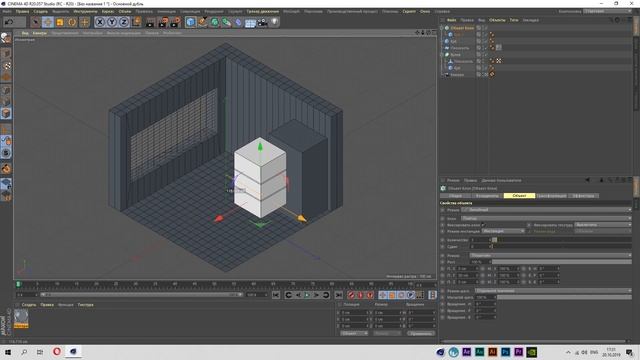This screenshot has width=640, height=360.
Task: Open the Фиксировать текстуру dropdown
Action: pos(603,224)
